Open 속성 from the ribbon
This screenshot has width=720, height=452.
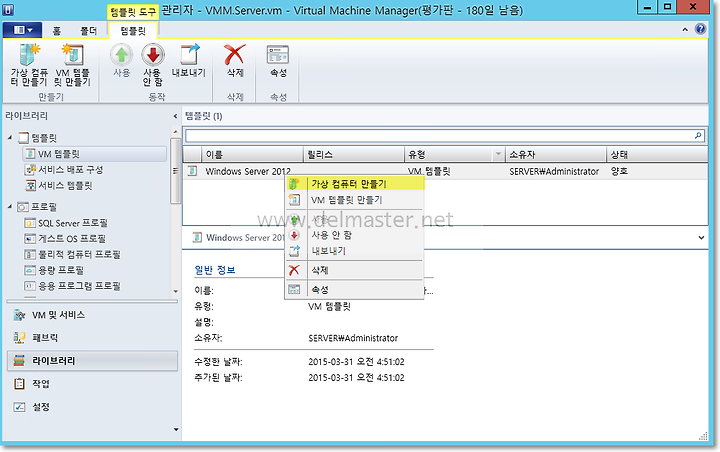[278, 61]
